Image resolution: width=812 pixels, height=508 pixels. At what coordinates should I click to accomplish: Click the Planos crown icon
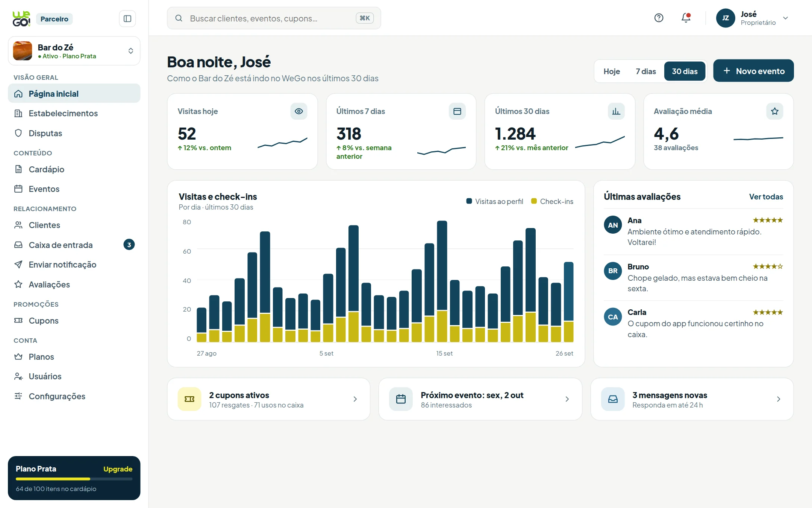18,357
